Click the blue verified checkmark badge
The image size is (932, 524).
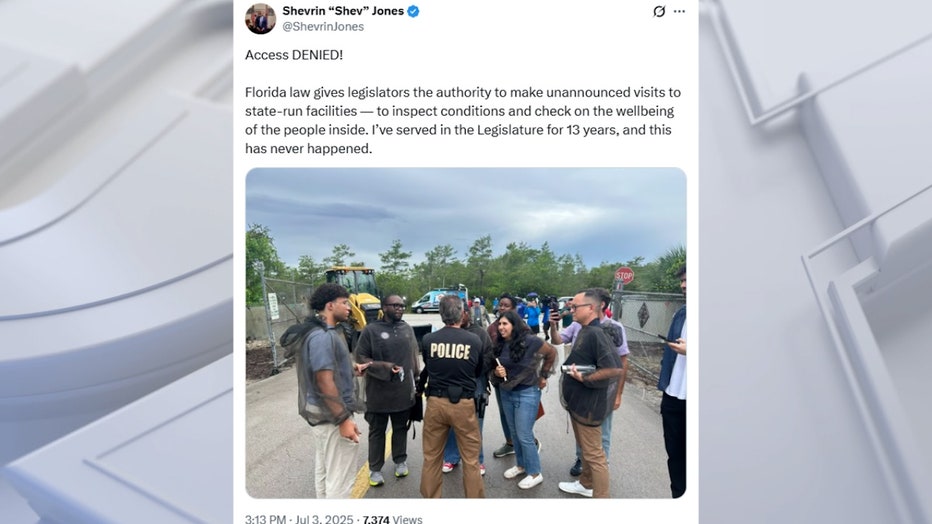413,11
